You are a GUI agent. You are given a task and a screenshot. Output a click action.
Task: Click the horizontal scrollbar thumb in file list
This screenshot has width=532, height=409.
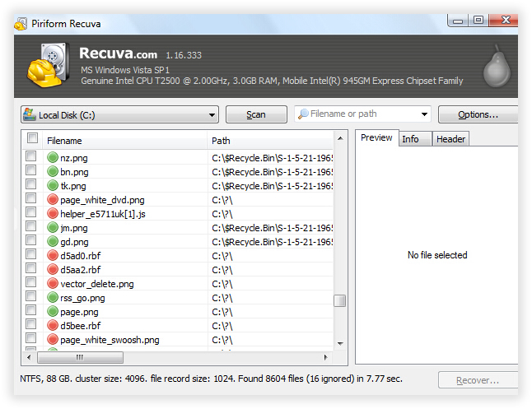80,357
